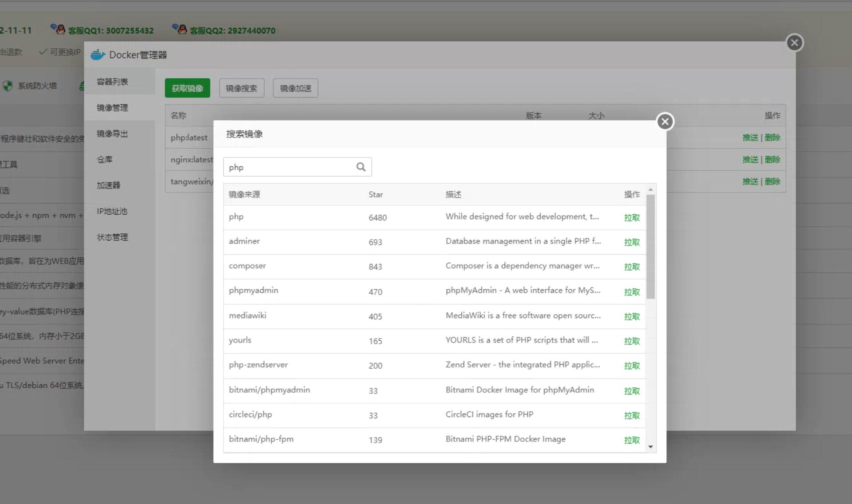Image resolution: width=852 pixels, height=504 pixels.
Task: Push the php:latest image
Action: click(750, 138)
